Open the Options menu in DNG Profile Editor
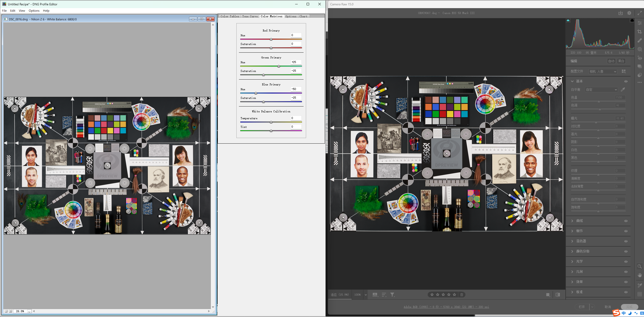Viewport: 644px width, 317px height. tap(34, 11)
